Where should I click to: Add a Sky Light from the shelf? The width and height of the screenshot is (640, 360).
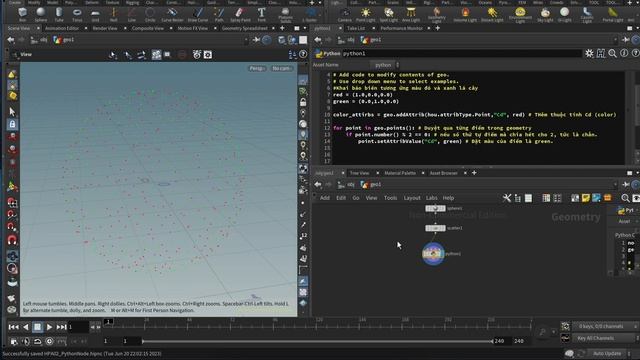pos(545,14)
